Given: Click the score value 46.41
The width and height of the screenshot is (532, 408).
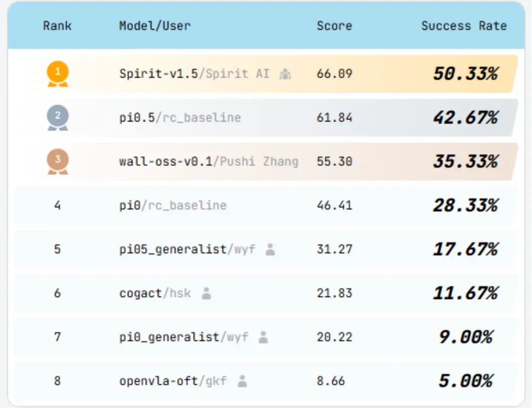Looking at the screenshot, I should click(335, 205).
